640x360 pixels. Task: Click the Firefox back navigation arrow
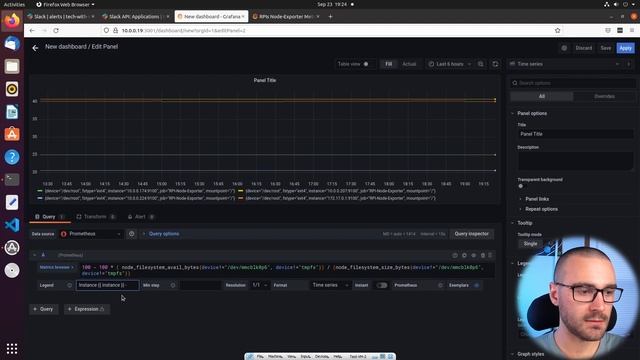[32, 31]
